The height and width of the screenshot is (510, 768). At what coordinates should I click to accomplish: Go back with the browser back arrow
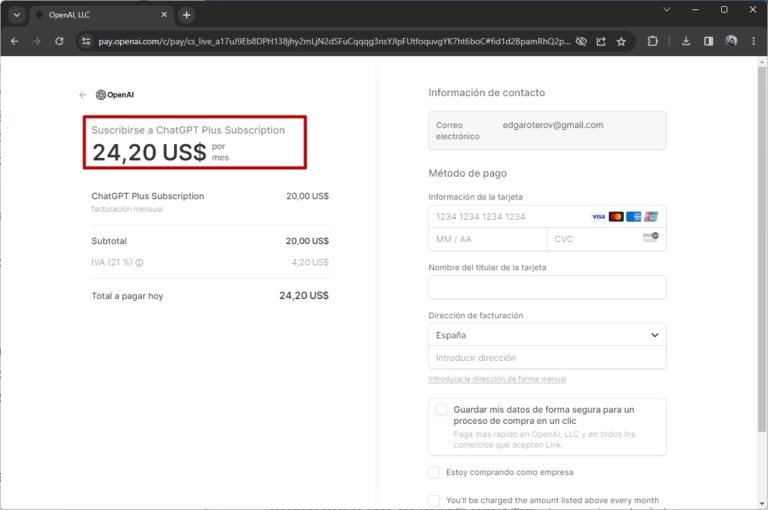click(x=15, y=41)
